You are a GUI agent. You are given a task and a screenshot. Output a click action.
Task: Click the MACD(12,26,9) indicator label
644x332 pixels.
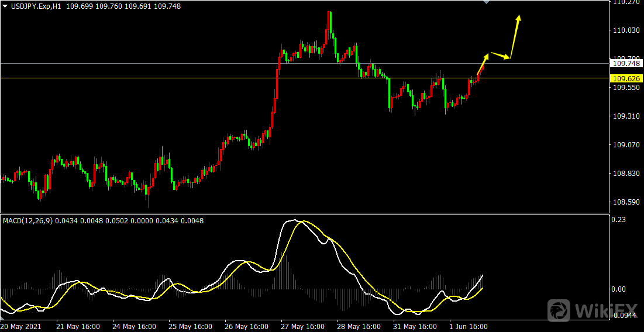[x=27, y=220]
